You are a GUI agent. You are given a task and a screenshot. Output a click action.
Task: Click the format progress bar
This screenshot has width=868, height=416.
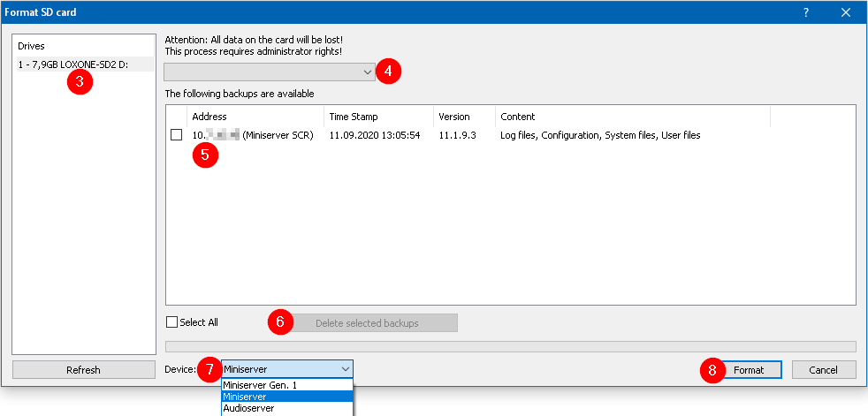tap(511, 347)
